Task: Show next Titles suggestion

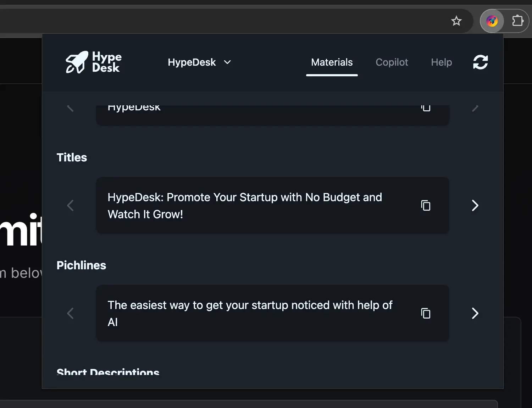Action: [x=475, y=205]
